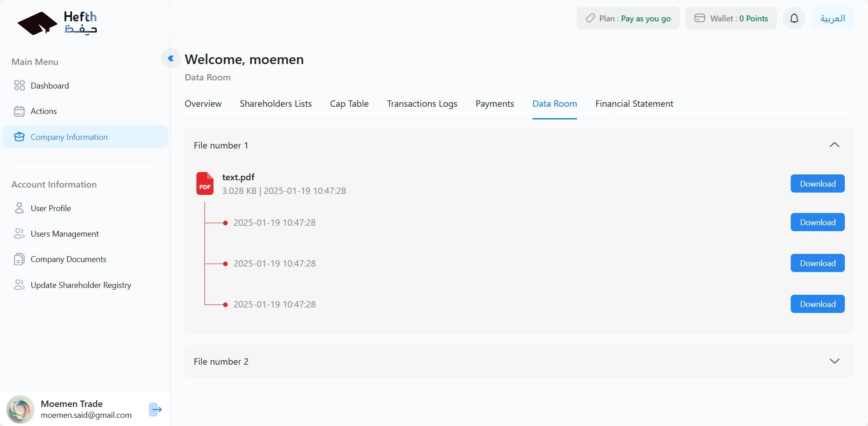The height and width of the screenshot is (426, 868).
Task: Click the Company Documents file icon
Action: [x=19, y=259]
